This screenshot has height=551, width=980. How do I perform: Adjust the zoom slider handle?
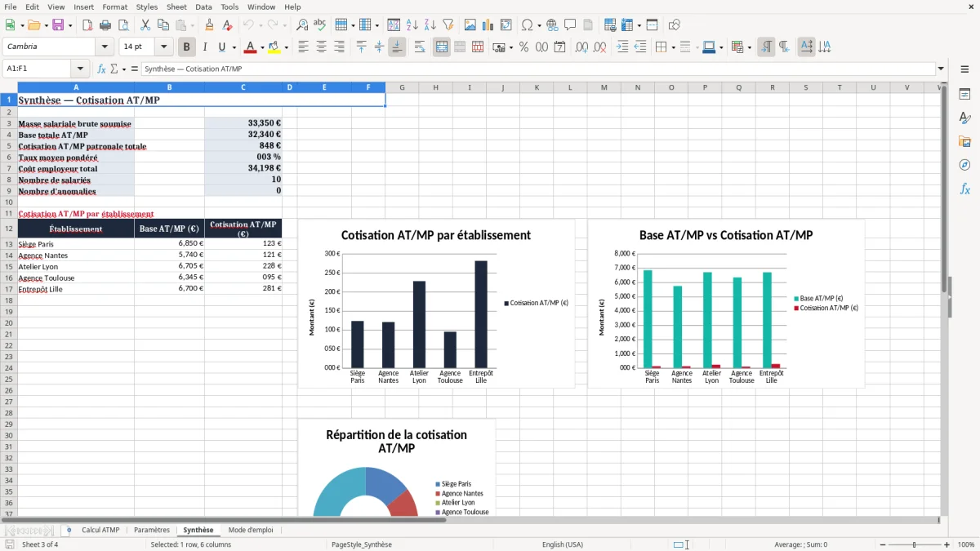click(914, 544)
